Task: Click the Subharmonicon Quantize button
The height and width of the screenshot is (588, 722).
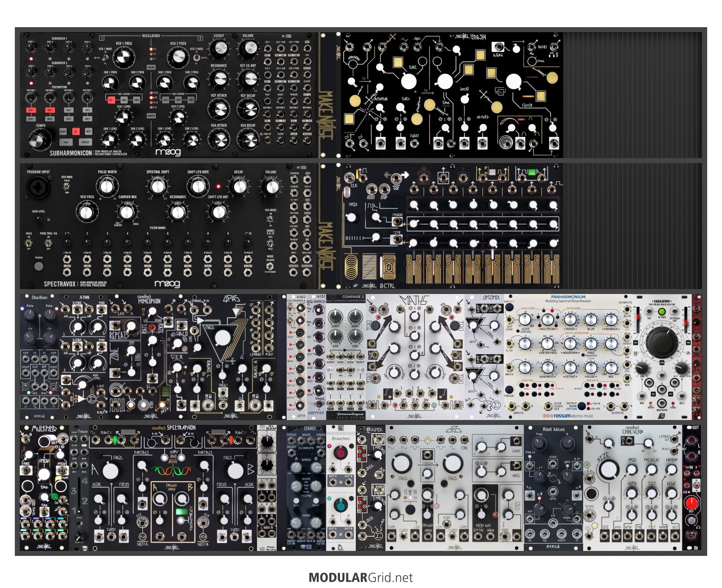Action: coord(151,116)
